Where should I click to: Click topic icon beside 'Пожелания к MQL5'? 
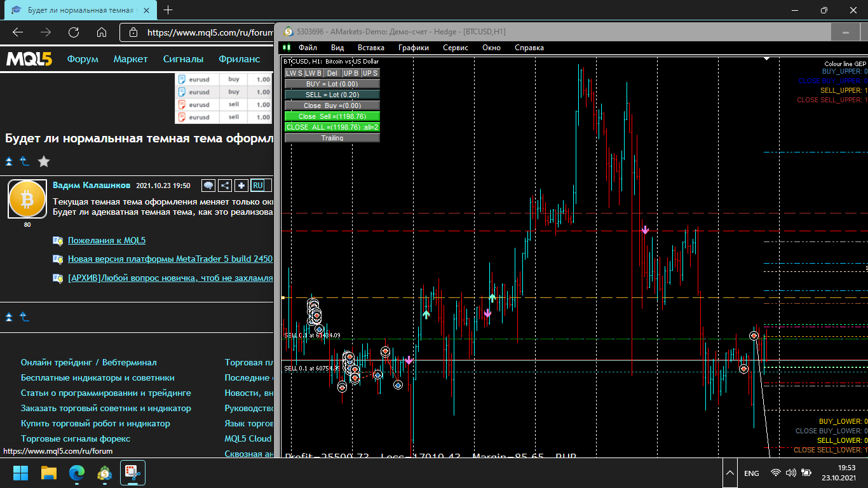click(x=58, y=240)
